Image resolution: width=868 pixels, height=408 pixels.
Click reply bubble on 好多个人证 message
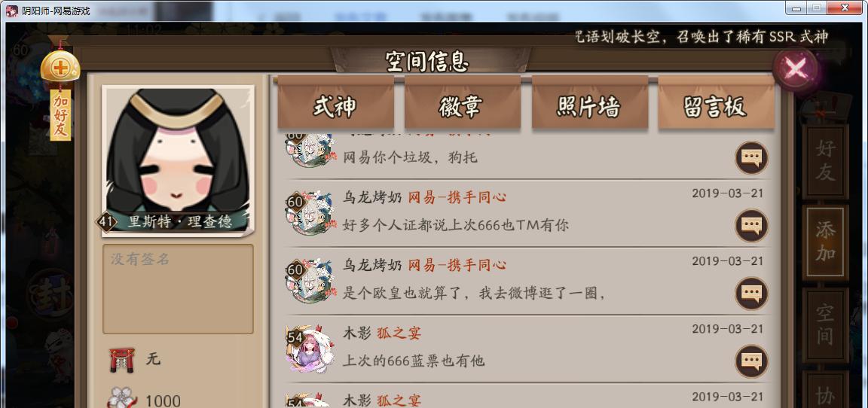point(751,226)
